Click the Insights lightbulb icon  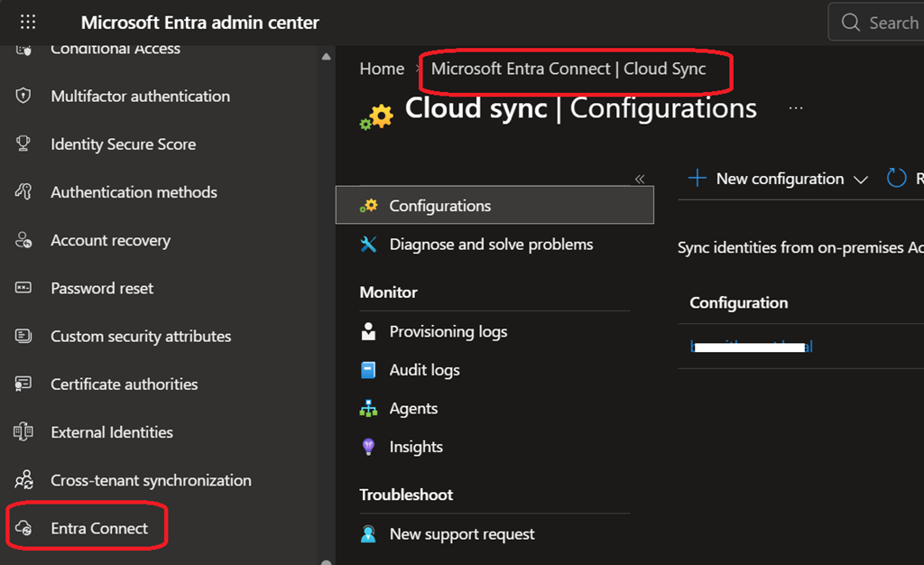tap(368, 447)
